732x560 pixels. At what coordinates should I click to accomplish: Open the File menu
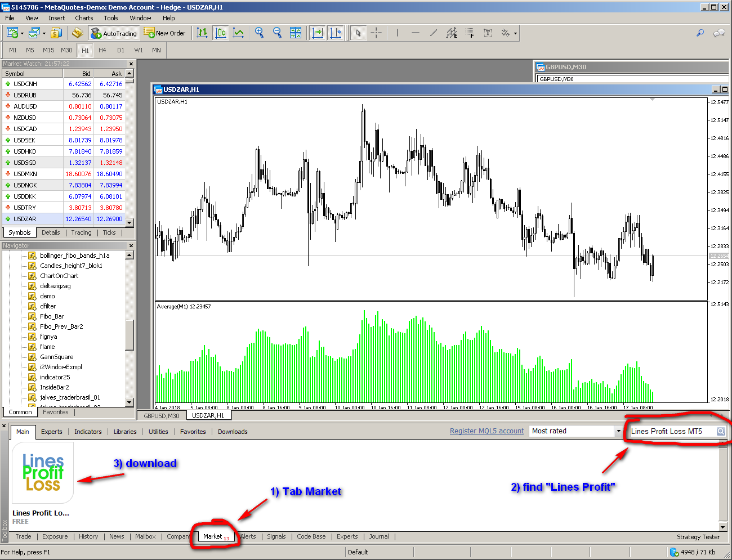tap(10, 18)
